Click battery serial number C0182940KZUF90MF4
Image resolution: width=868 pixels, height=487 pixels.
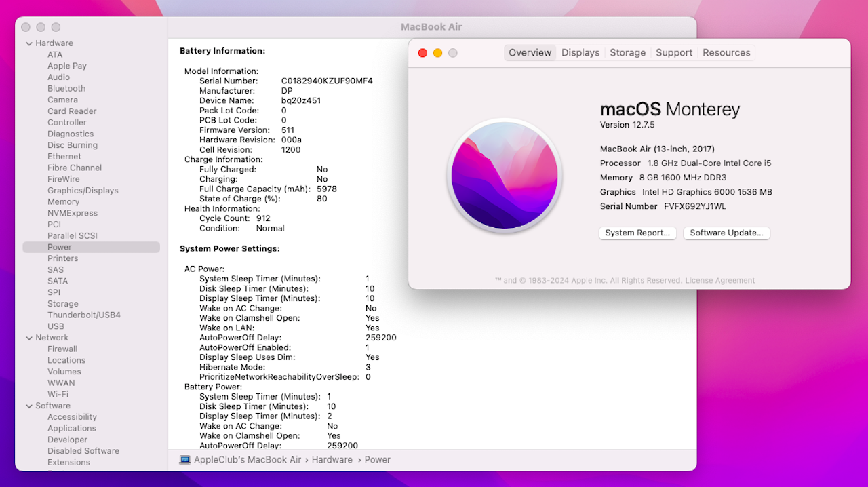[x=327, y=81]
